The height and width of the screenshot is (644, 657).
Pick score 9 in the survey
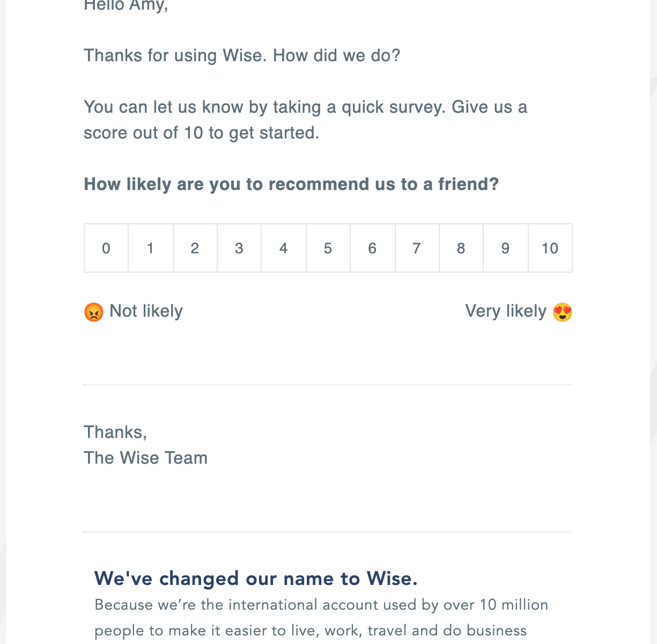[505, 248]
